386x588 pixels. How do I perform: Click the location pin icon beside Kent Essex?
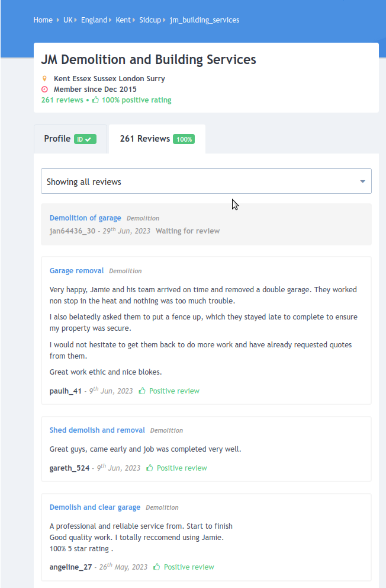(x=44, y=78)
